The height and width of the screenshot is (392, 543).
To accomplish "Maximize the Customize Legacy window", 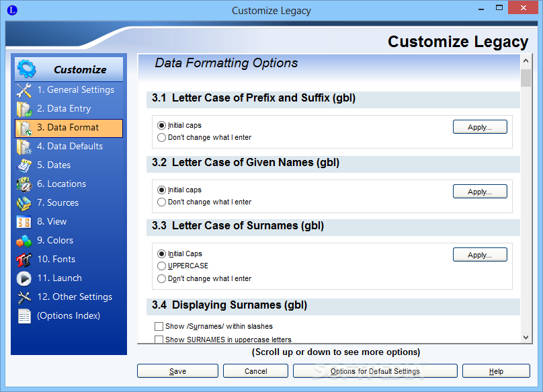I will click(499, 7).
